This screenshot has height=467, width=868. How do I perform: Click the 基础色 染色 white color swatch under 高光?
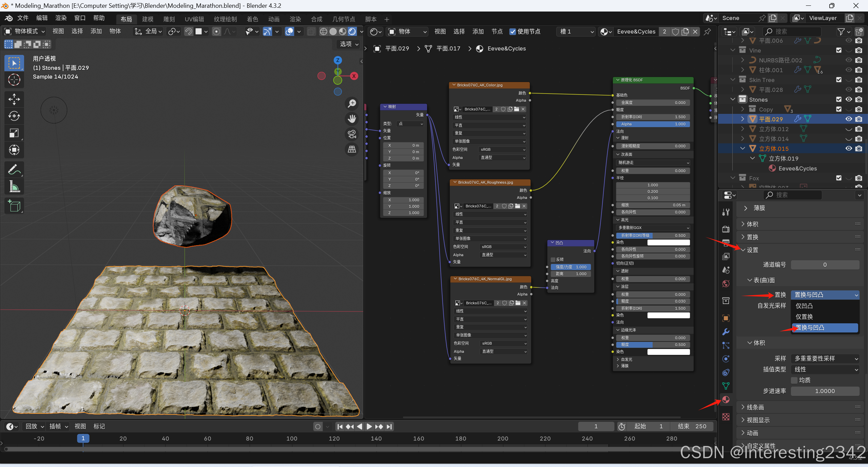pos(668,242)
